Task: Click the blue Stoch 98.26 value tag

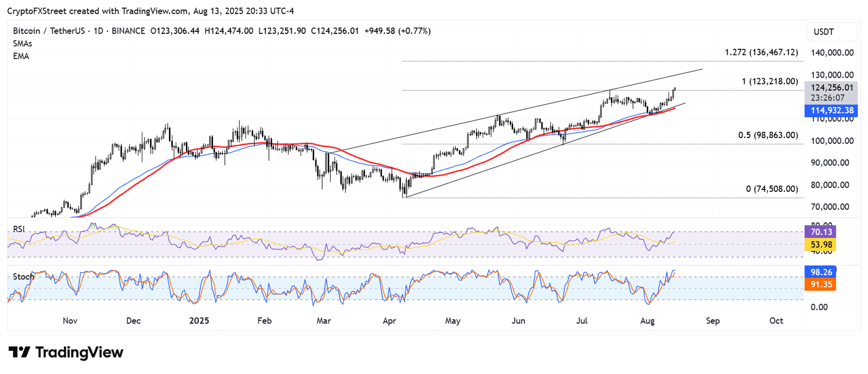Action: 818,272
